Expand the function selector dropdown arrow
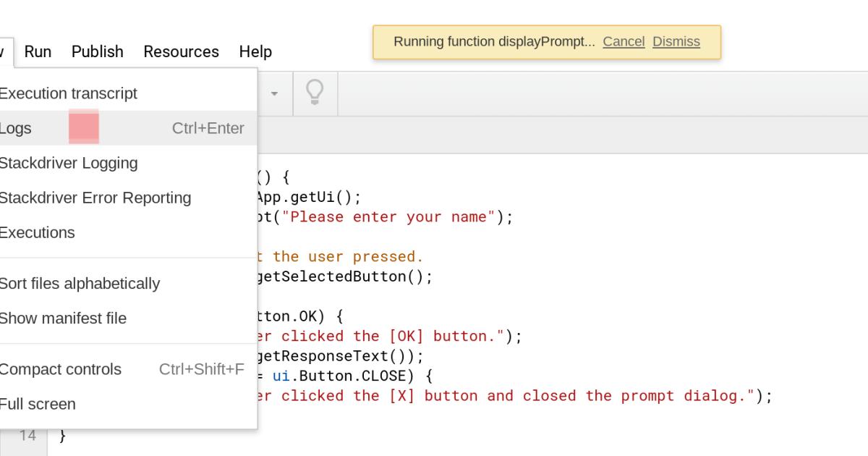 pyautogui.click(x=274, y=94)
